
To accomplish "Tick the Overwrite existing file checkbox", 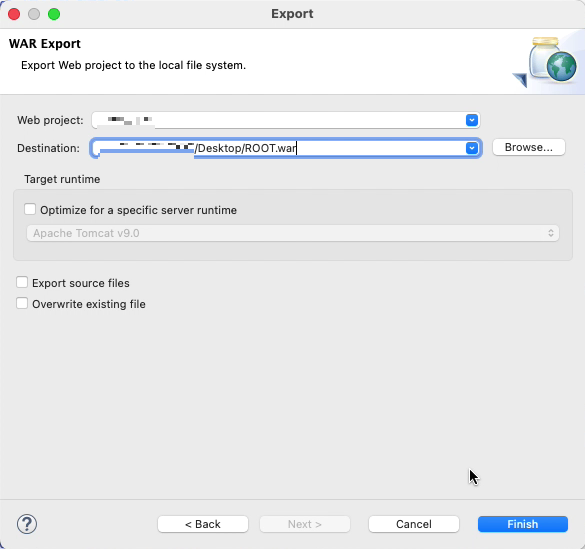I will [22, 303].
